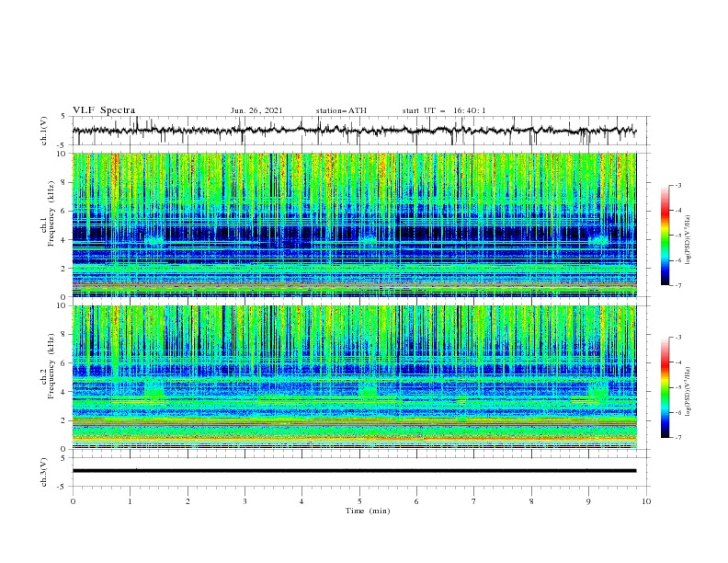Image resolution: width=728 pixels, height=563 pixels.
Task: Click the 'station=ATH' label
Action: [341, 110]
